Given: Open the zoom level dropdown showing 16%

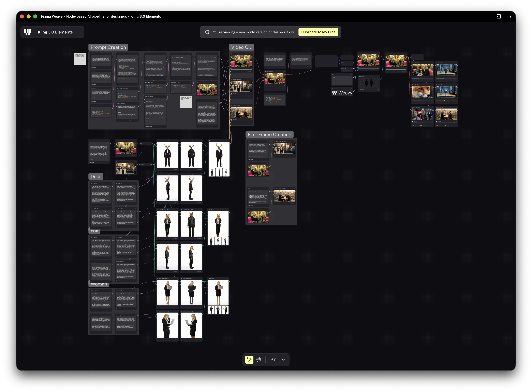Looking at the screenshot, I should pyautogui.click(x=277, y=360).
